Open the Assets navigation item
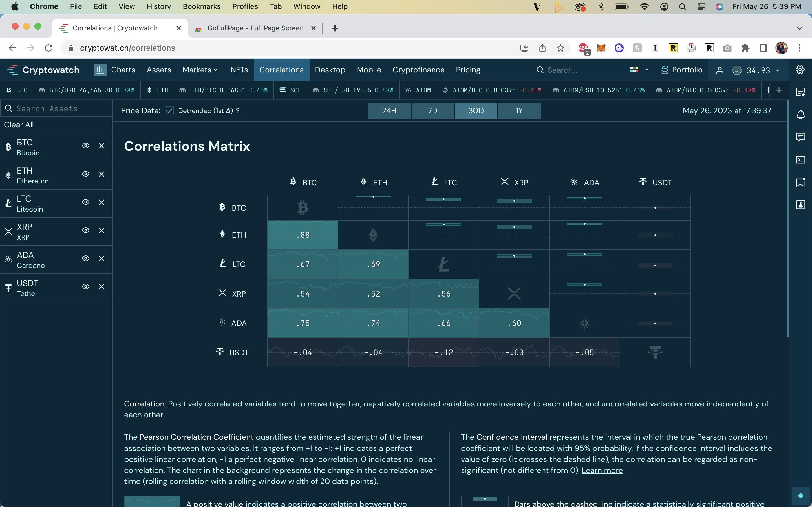812x507 pixels. (159, 70)
